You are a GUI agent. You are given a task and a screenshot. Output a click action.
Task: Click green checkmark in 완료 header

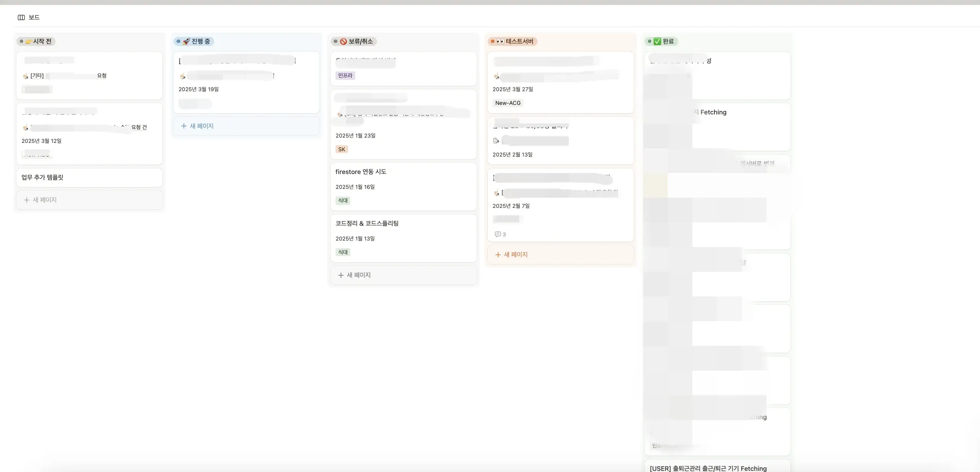tap(657, 41)
